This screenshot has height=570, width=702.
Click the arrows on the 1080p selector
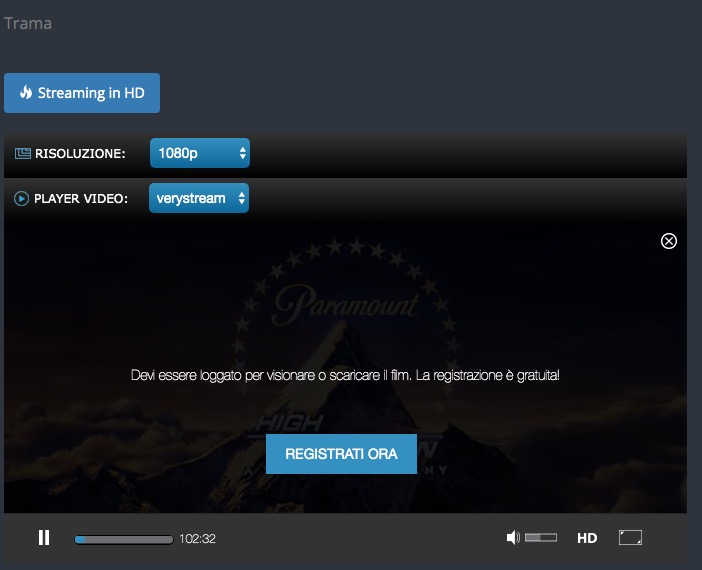242,154
